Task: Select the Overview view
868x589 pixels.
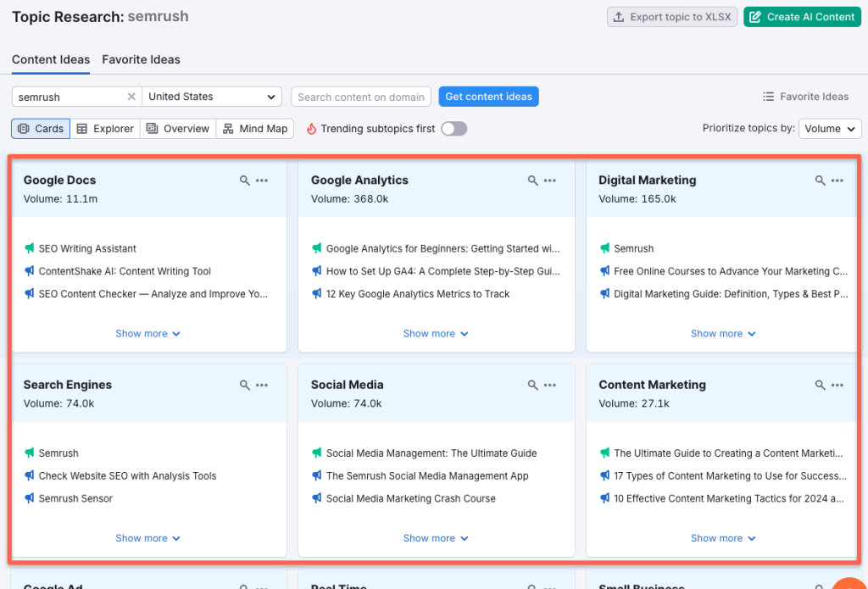Action: point(178,128)
